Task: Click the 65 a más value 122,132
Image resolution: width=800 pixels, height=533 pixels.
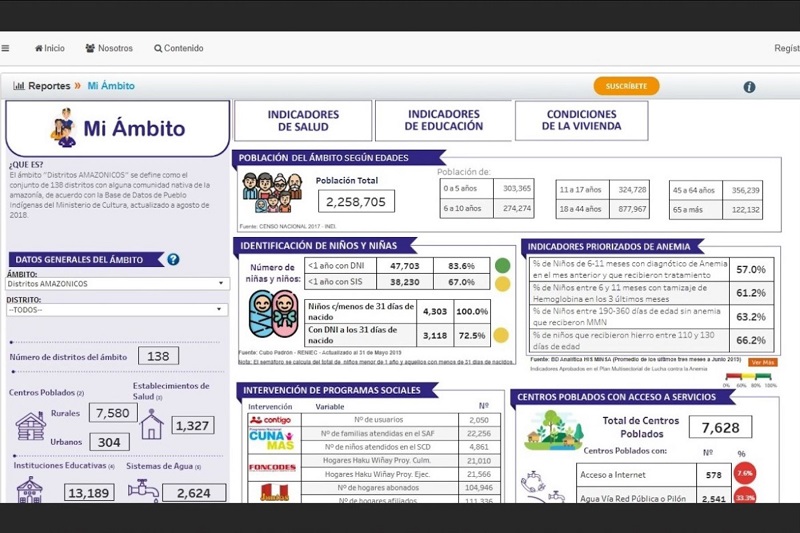Action: click(x=742, y=210)
